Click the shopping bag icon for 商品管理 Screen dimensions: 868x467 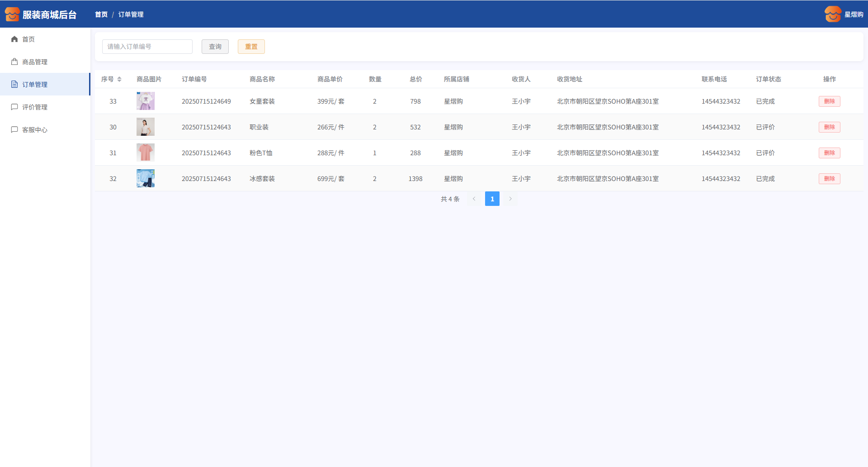coord(14,62)
